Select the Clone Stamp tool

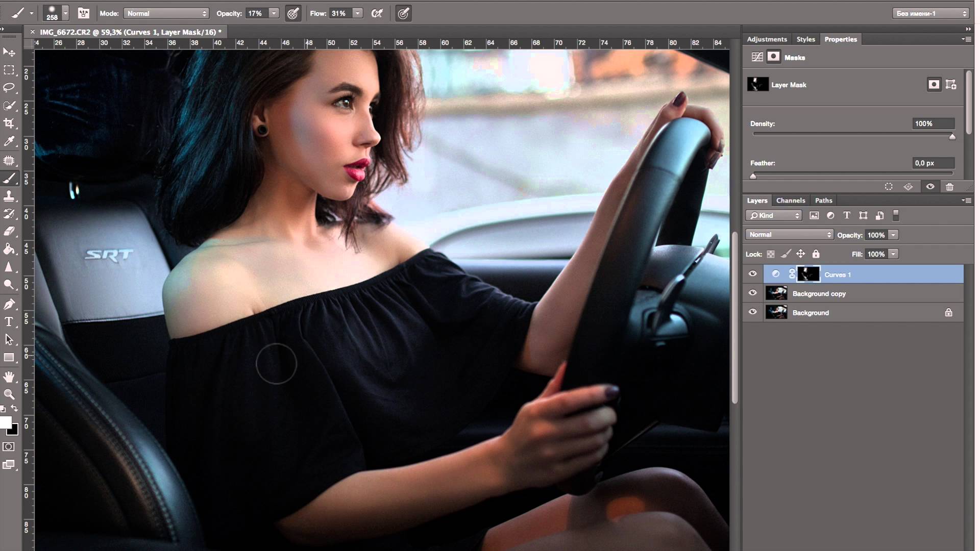point(9,196)
